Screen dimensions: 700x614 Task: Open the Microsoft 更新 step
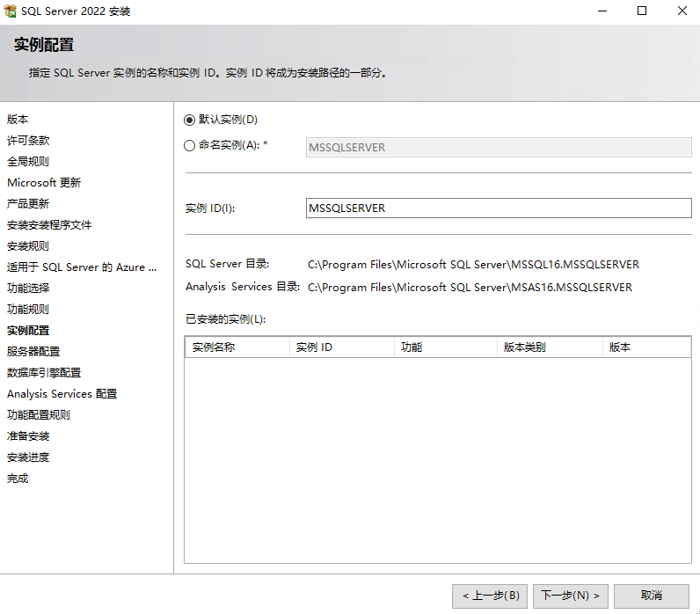click(x=44, y=182)
